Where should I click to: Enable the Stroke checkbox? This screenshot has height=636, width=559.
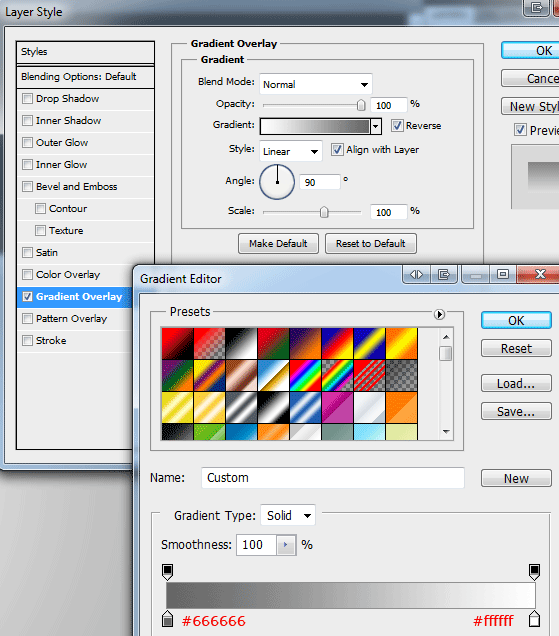click(x=27, y=340)
